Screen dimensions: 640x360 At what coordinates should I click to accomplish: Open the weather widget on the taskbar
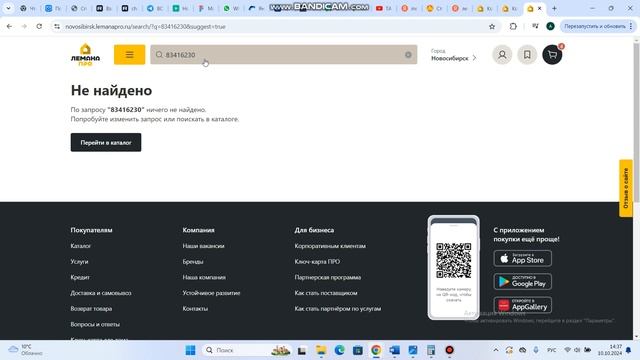coord(25,350)
